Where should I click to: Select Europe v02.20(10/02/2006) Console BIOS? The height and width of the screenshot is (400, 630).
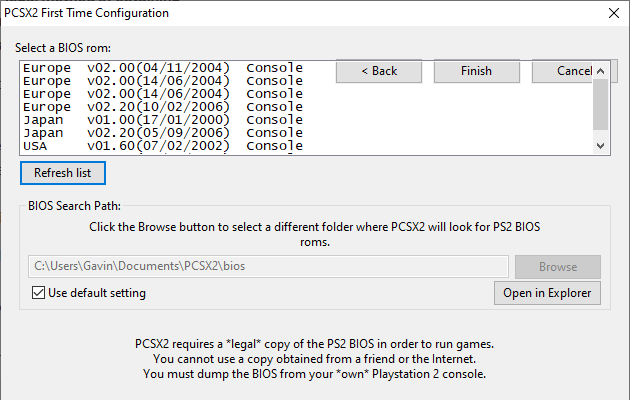(x=162, y=106)
